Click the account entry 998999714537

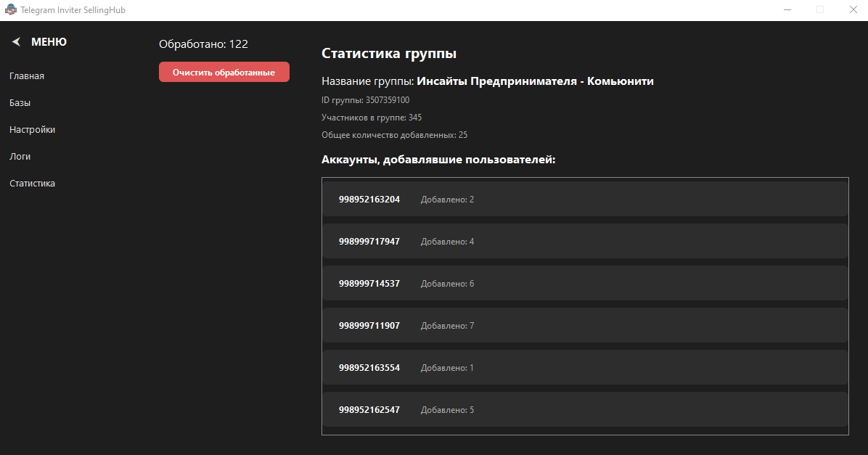(x=584, y=284)
